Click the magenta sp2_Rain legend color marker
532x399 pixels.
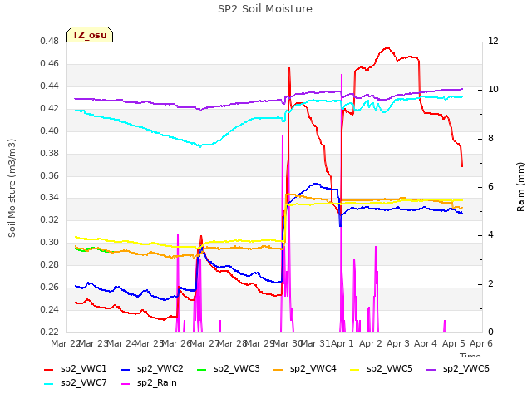pos(126,384)
